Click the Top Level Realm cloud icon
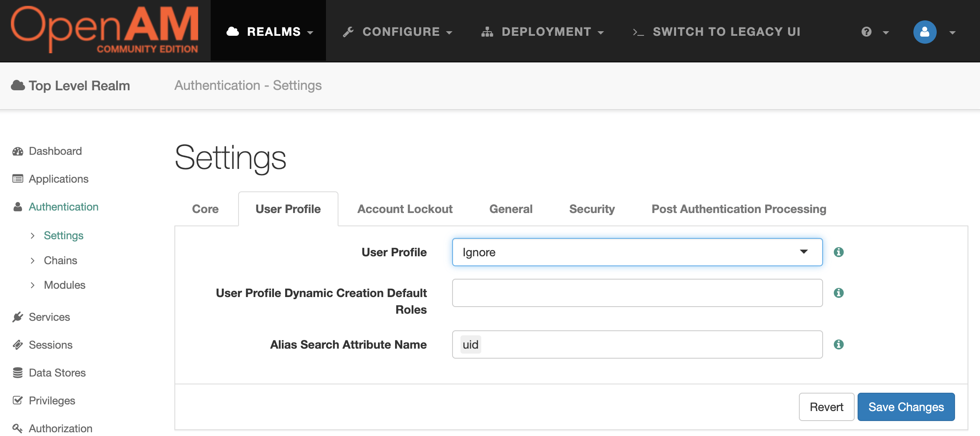Image resolution: width=980 pixels, height=436 pixels. [18, 86]
